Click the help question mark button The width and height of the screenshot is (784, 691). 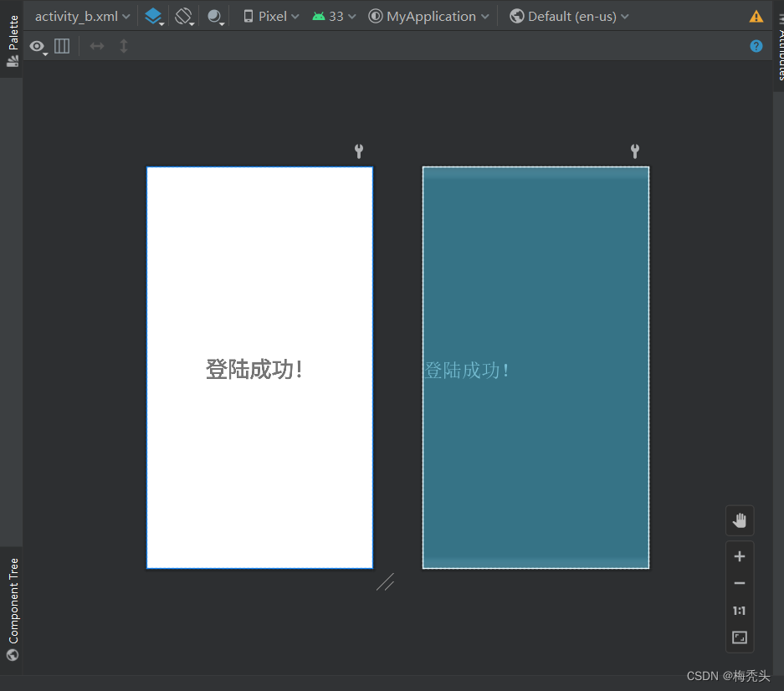coord(756,46)
